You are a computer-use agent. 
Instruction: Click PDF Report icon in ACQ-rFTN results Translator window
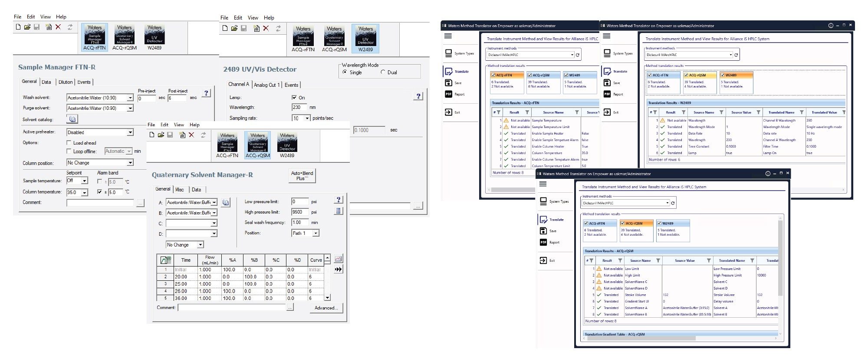448,94
